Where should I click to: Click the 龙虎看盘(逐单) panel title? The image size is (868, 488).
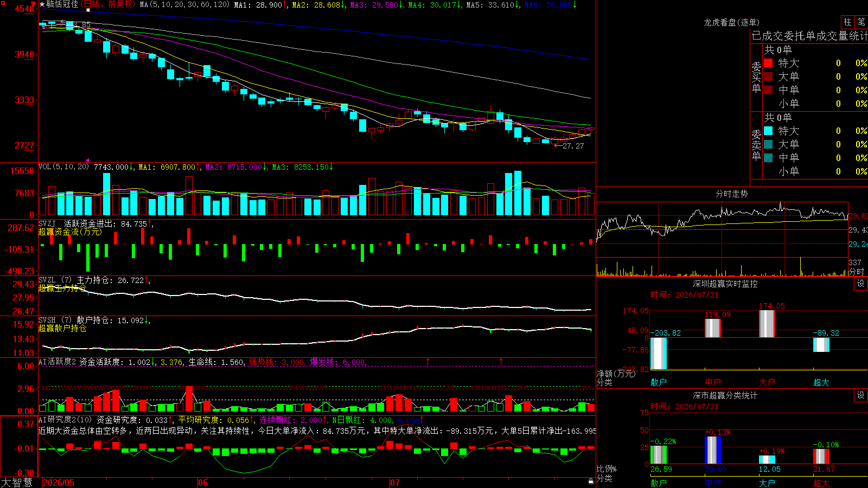tap(731, 22)
